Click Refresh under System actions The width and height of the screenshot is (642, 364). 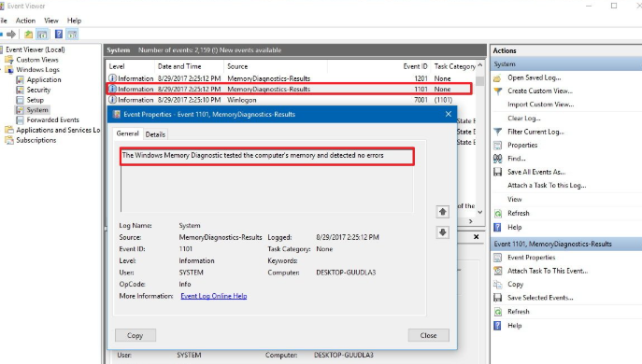519,213
